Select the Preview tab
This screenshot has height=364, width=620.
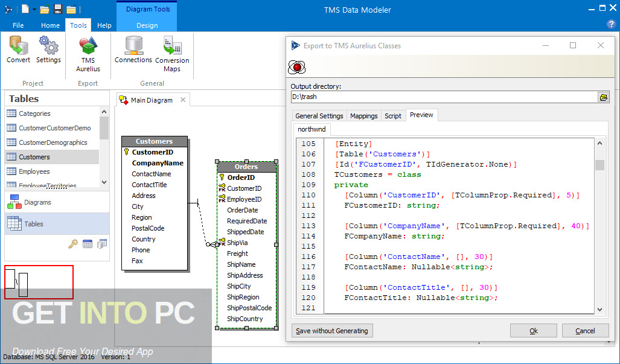[421, 115]
